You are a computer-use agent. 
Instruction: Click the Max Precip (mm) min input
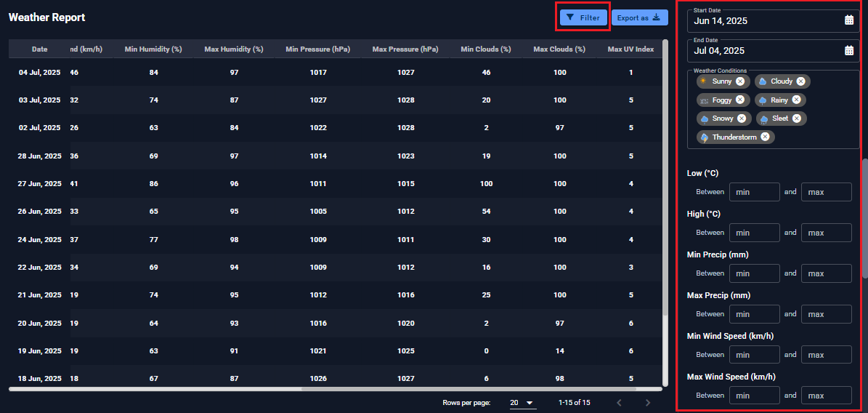coord(755,314)
